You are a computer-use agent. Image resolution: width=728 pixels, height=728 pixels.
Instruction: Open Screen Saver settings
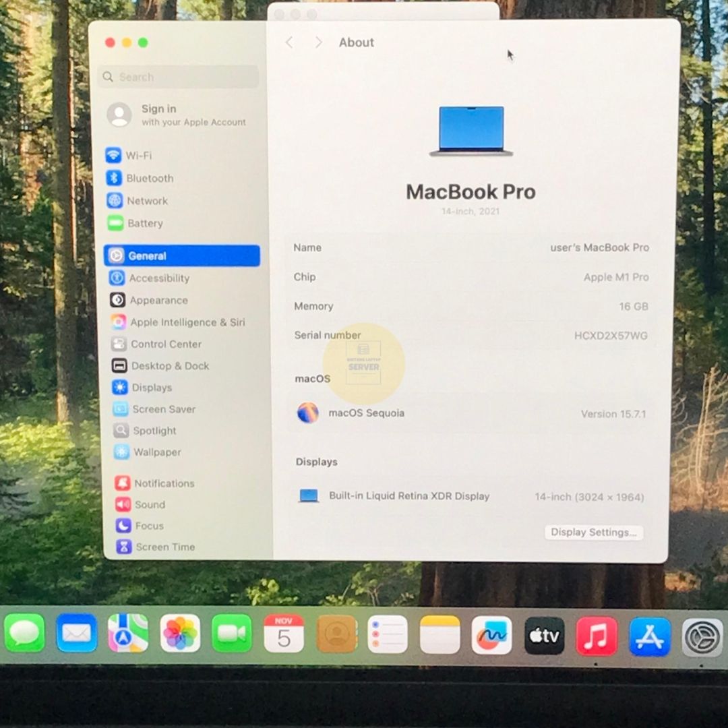(164, 409)
